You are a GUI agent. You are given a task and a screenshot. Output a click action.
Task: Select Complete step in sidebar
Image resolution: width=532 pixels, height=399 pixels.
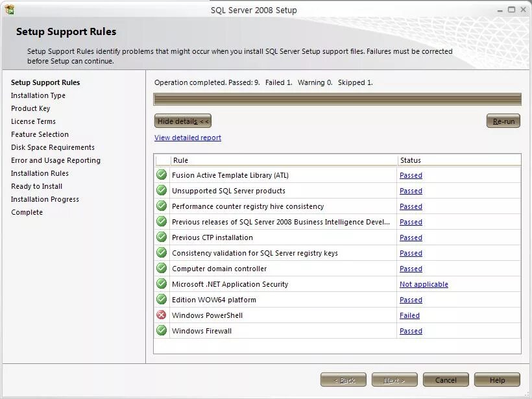pyautogui.click(x=27, y=212)
